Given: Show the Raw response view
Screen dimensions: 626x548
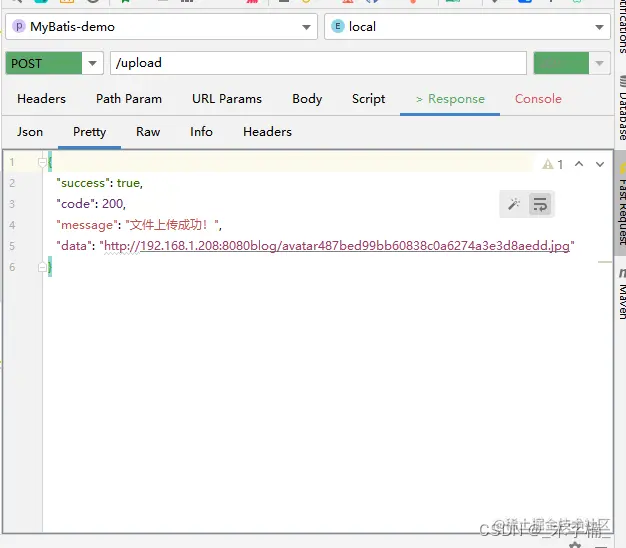Looking at the screenshot, I should 148,132.
